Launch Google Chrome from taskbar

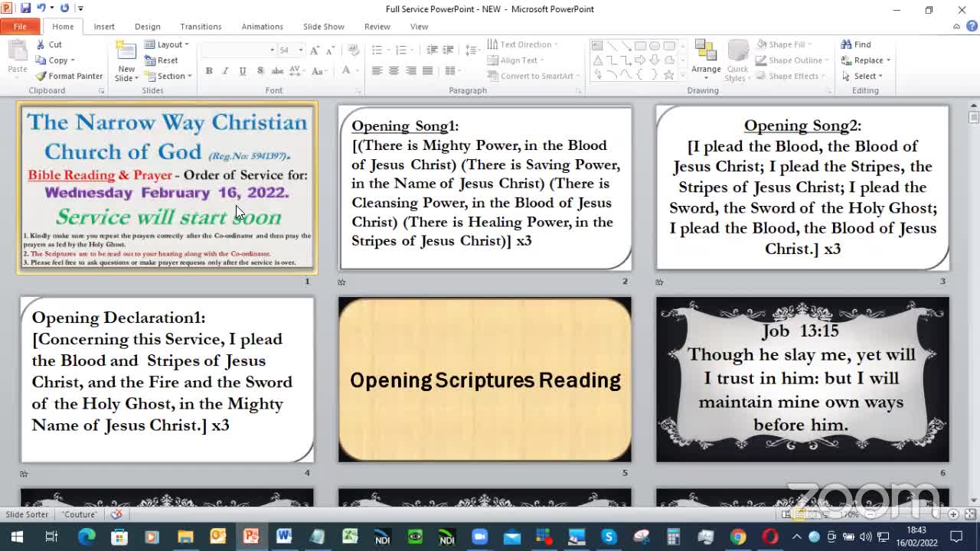point(738,536)
